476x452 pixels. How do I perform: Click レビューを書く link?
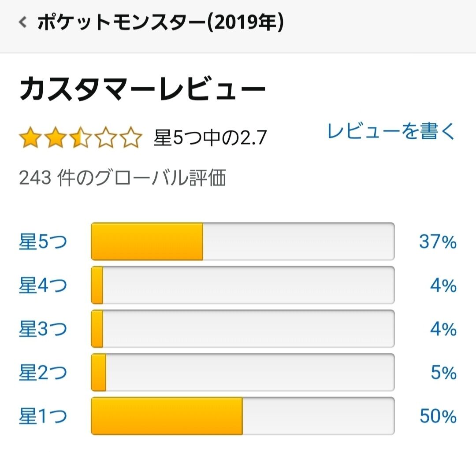click(x=391, y=132)
